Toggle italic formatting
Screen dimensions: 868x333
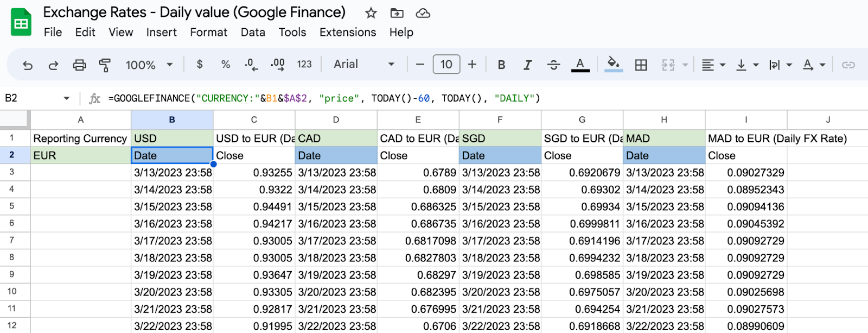click(x=527, y=65)
